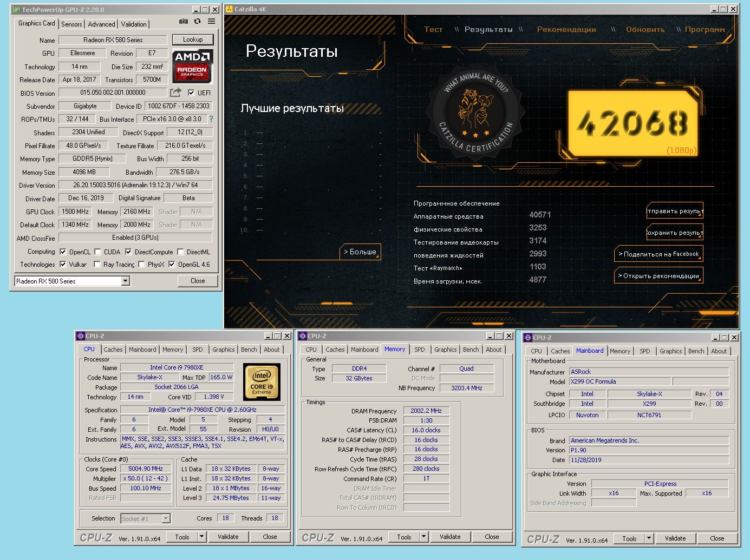Open Tools dropdown arrow in CPU-Z Mainboard window
This screenshot has height=560, width=750.
pos(649,538)
